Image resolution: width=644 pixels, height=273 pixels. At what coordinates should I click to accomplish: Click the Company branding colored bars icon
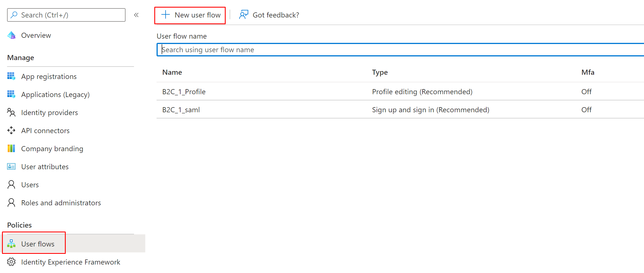[x=11, y=148]
